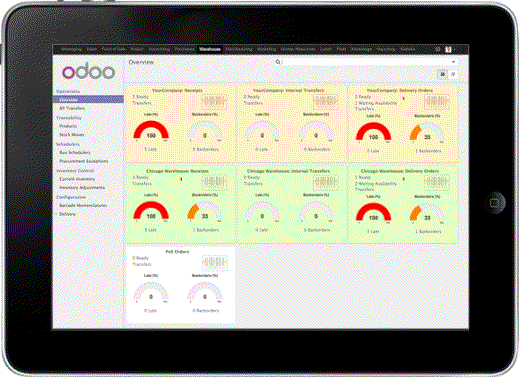Open Chicago Warehouse Delivery Orders sparkline chart
The width and height of the screenshot is (519, 379).
coord(437,183)
